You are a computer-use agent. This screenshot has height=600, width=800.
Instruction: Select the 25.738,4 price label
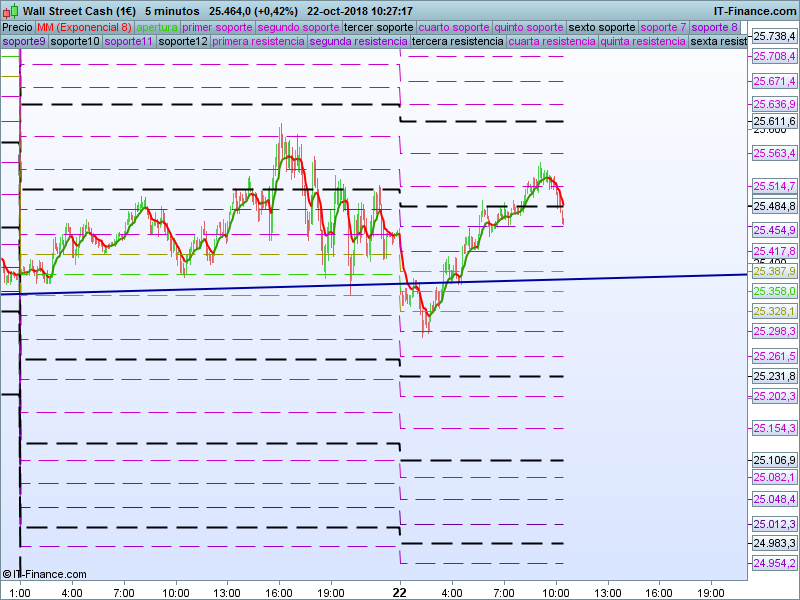(774, 36)
